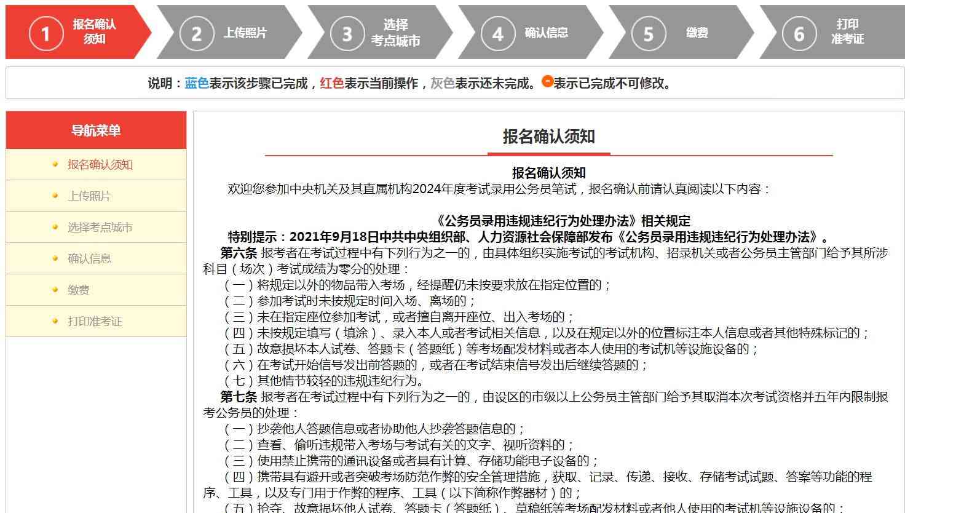Click the welcome line 欢迎您参加中央机关

pyautogui.click(x=500, y=189)
